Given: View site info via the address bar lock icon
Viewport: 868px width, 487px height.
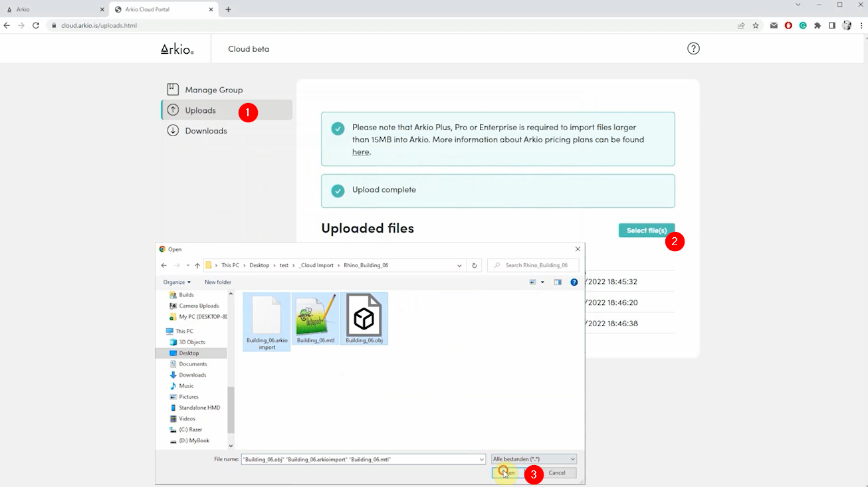Looking at the screenshot, I should point(54,25).
